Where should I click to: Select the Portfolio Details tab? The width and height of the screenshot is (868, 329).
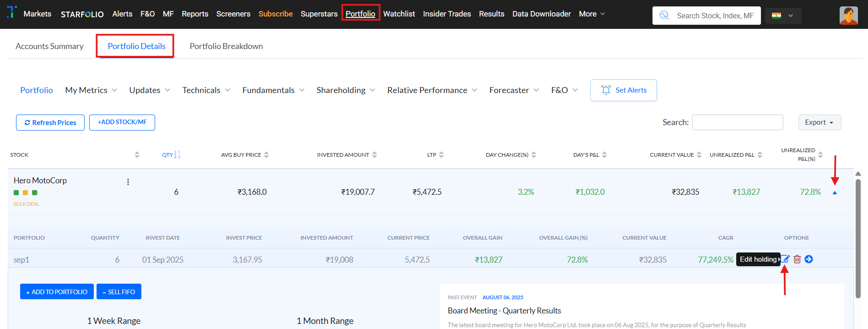point(136,46)
